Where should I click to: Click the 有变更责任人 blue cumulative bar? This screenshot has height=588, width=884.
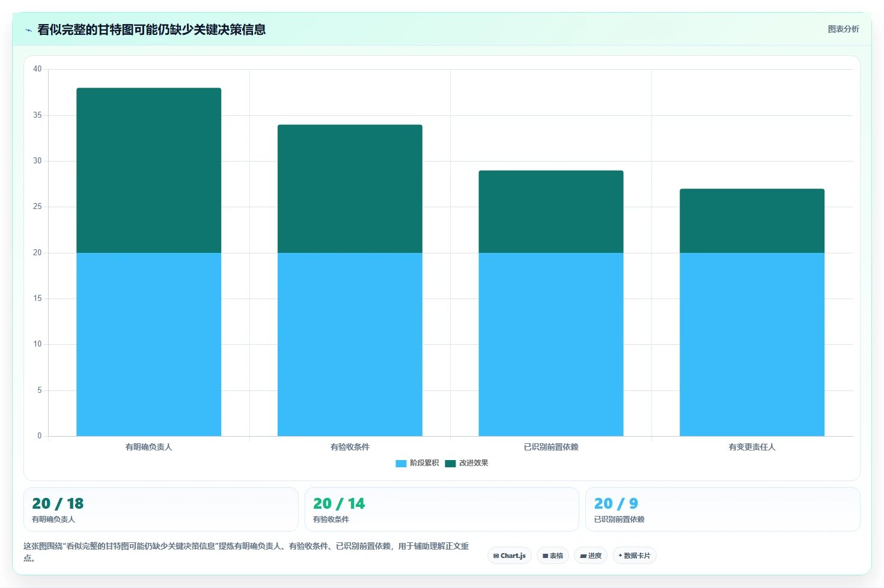[752, 344]
